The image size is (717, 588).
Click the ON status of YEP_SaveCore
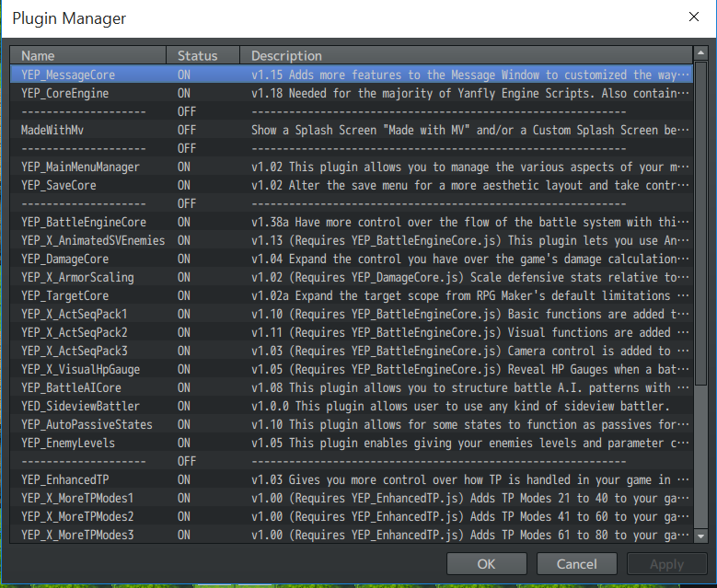(x=184, y=185)
